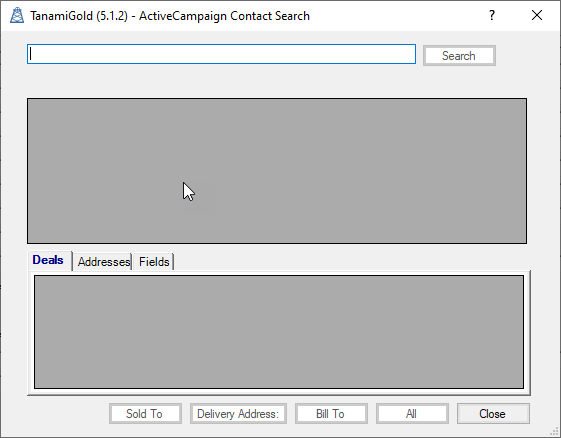Click the All button
Screen dimensions: 561x438
[412, 414]
